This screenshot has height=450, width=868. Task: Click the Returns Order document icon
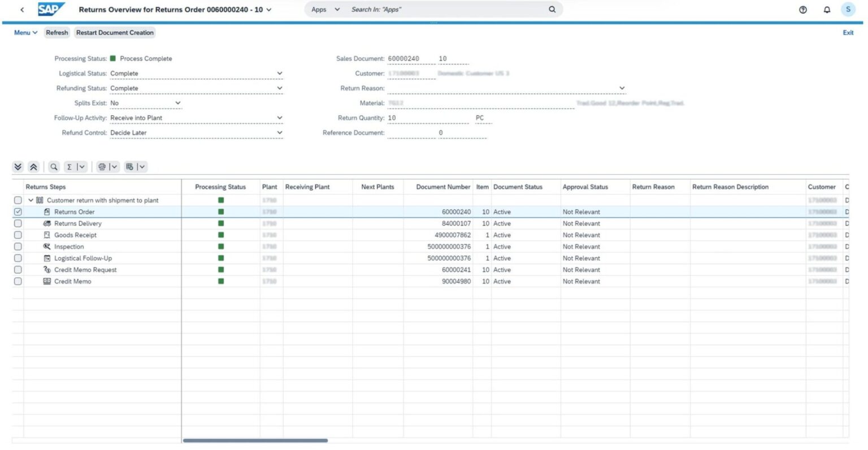point(47,212)
